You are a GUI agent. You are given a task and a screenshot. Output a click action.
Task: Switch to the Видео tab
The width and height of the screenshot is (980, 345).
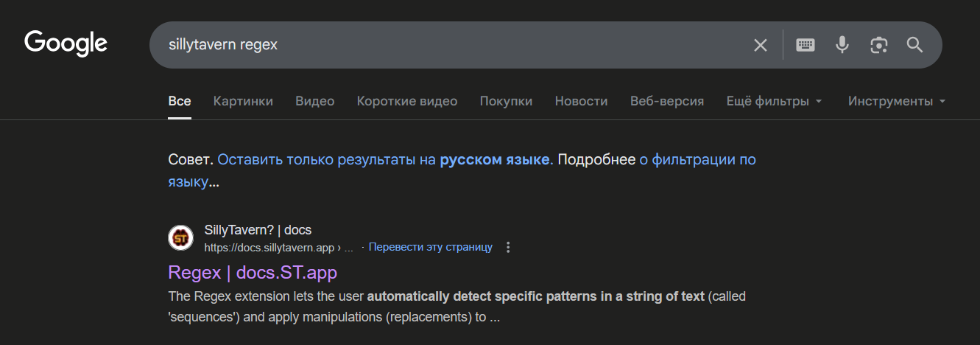(315, 101)
